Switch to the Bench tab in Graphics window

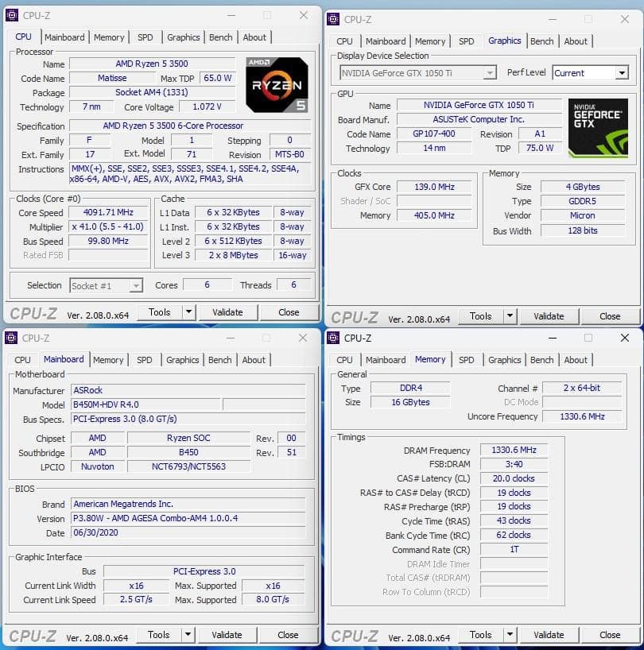point(542,41)
